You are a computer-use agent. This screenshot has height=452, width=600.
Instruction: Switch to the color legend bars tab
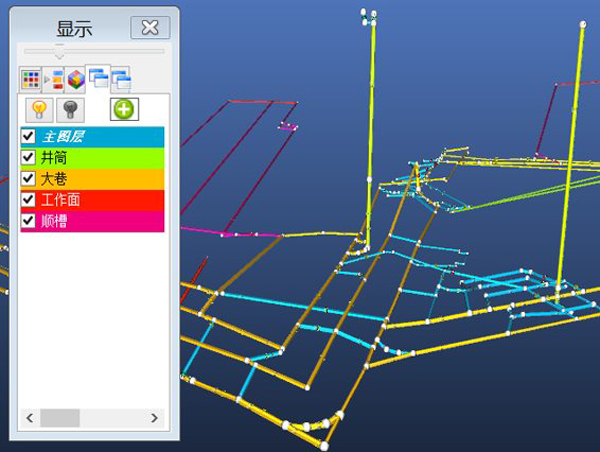(53, 79)
